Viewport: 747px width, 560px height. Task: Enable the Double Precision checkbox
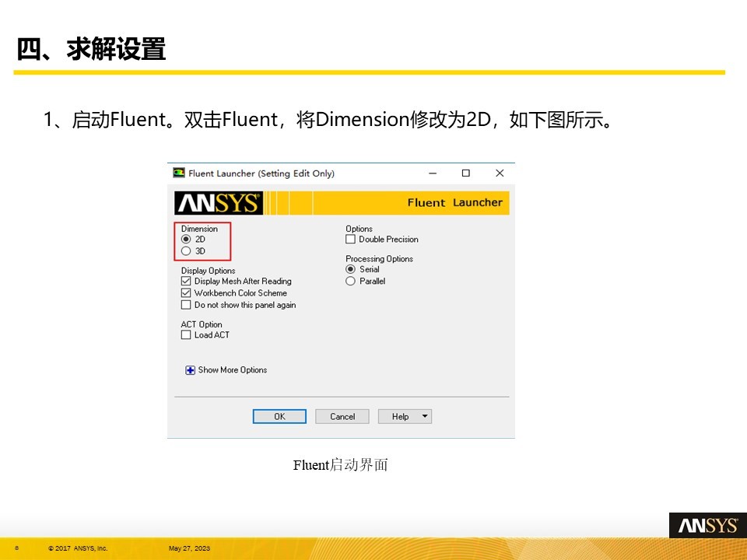351,239
